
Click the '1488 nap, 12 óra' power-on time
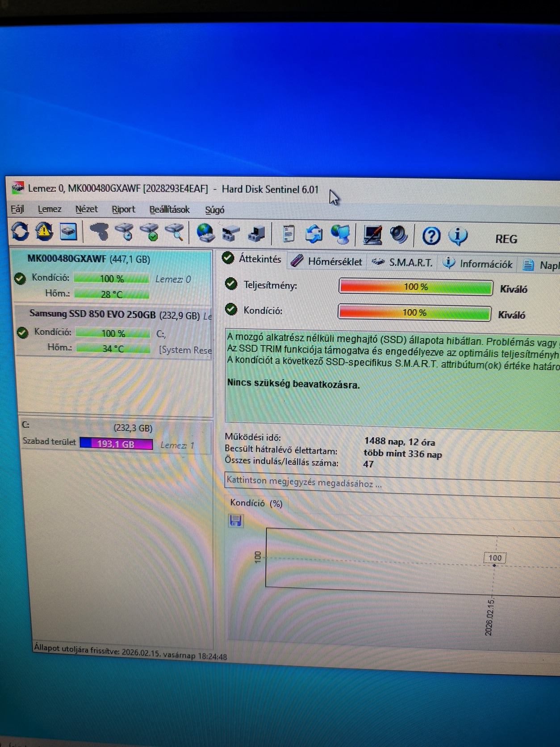click(399, 441)
